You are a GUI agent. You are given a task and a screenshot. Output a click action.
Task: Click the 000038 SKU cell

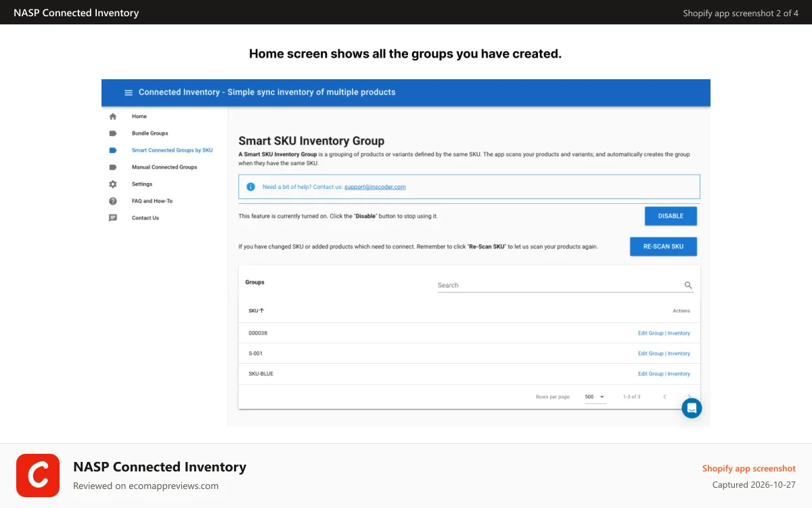[258, 333]
